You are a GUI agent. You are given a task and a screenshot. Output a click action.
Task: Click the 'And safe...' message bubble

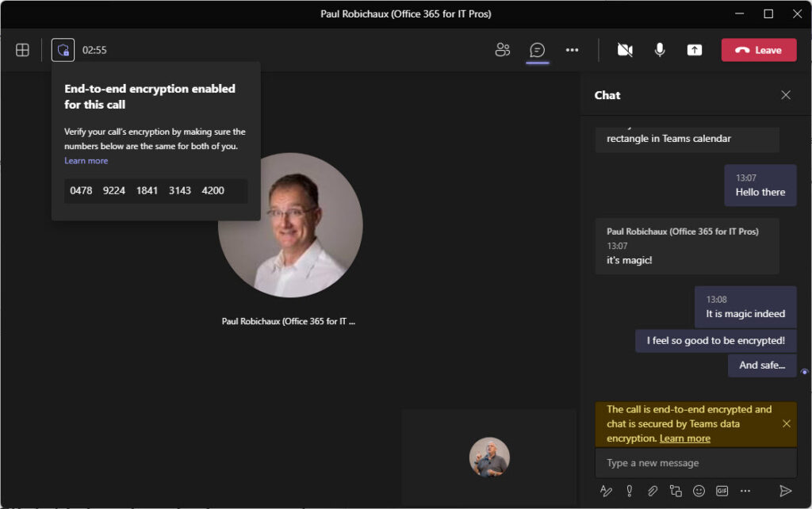point(762,365)
